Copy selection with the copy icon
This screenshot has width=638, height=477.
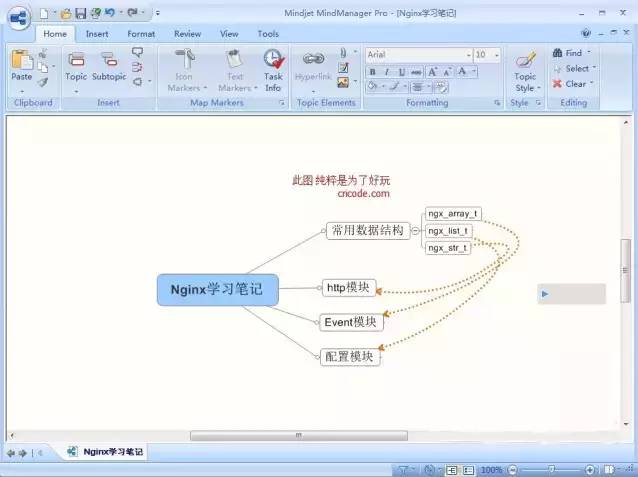[x=43, y=67]
